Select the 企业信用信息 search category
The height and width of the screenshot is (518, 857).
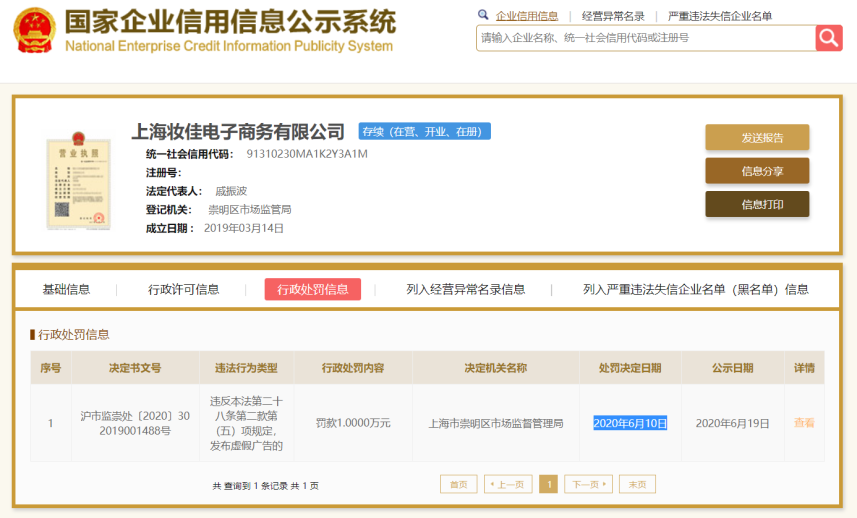click(527, 16)
